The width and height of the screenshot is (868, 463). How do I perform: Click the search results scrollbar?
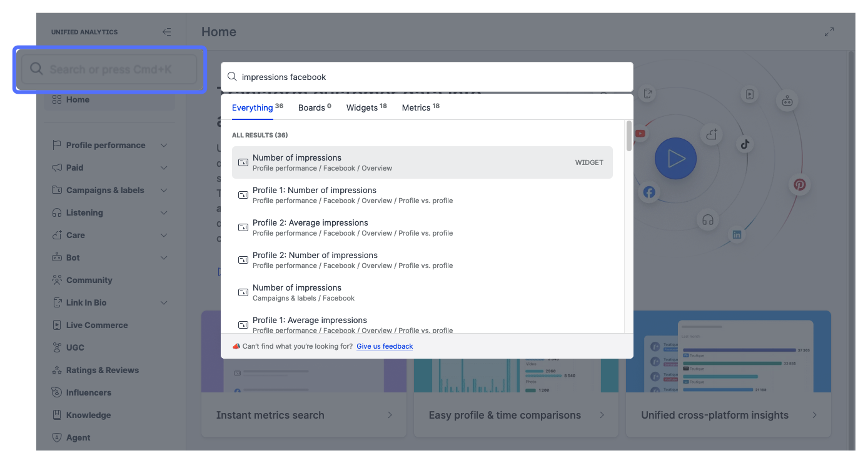pyautogui.click(x=628, y=136)
